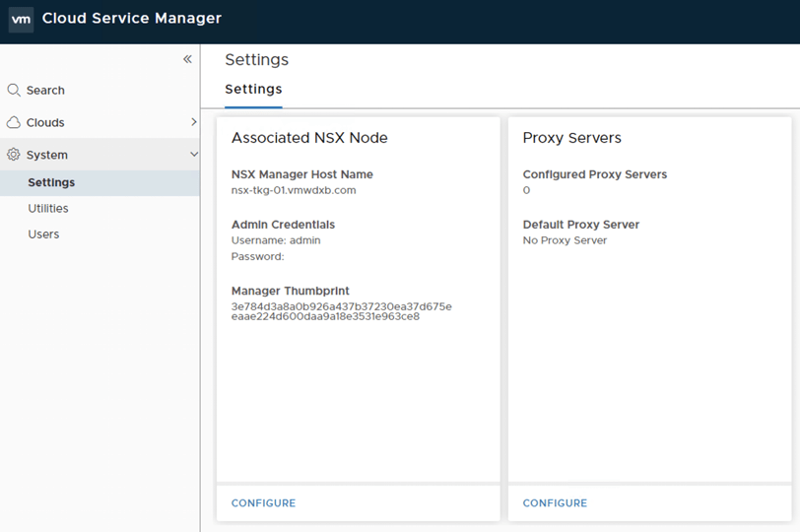The width and height of the screenshot is (800, 532).
Task: Click the gear icon beside System
Action: pyautogui.click(x=14, y=155)
